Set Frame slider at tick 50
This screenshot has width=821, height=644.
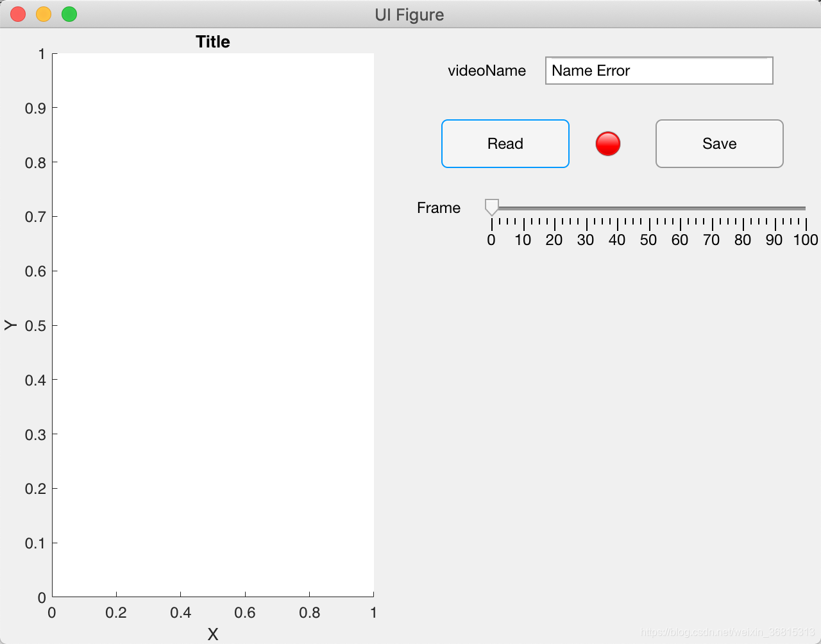pyautogui.click(x=649, y=208)
